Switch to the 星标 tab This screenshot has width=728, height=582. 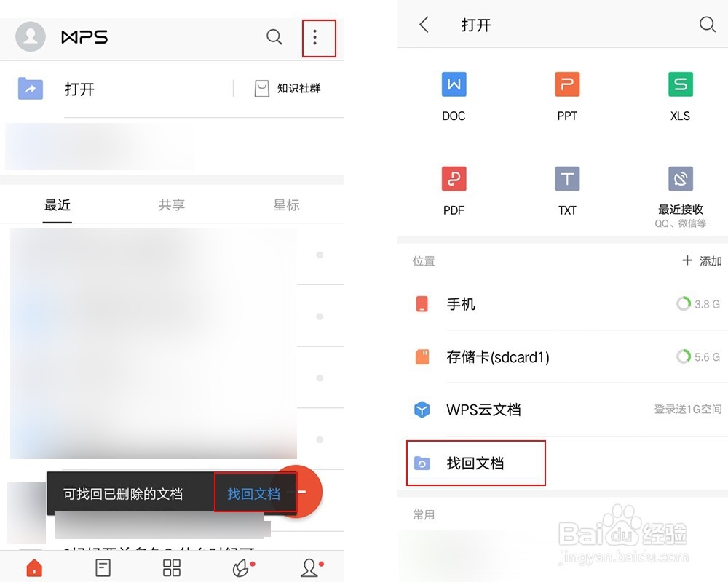tap(286, 204)
